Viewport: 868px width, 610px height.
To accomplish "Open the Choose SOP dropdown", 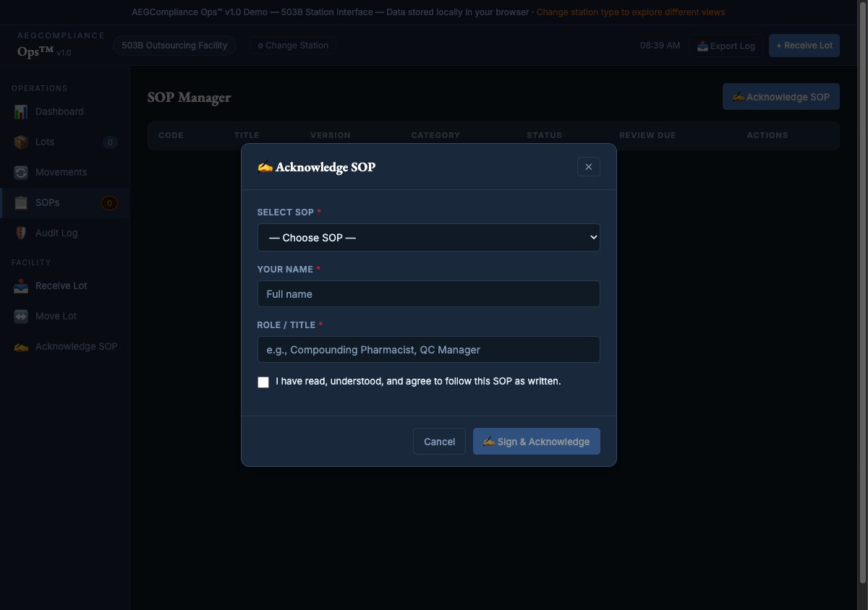I will tap(428, 238).
